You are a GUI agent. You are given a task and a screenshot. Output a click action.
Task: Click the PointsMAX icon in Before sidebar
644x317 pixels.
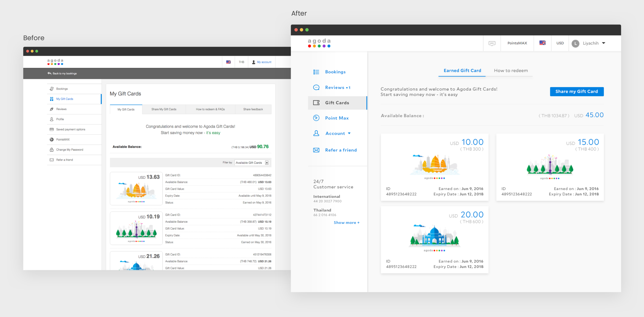(x=52, y=140)
